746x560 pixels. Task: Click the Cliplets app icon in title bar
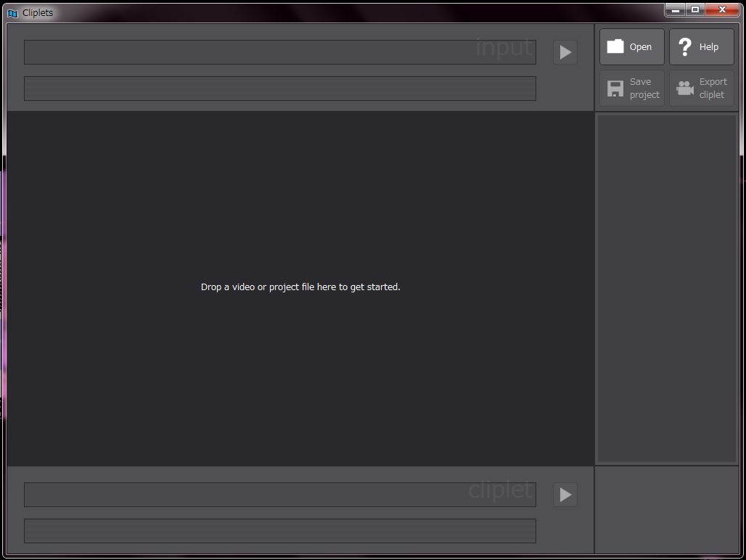pyautogui.click(x=13, y=13)
